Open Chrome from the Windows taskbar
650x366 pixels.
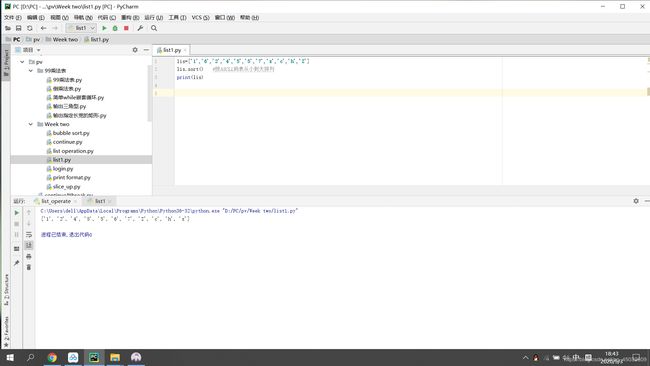[52, 357]
